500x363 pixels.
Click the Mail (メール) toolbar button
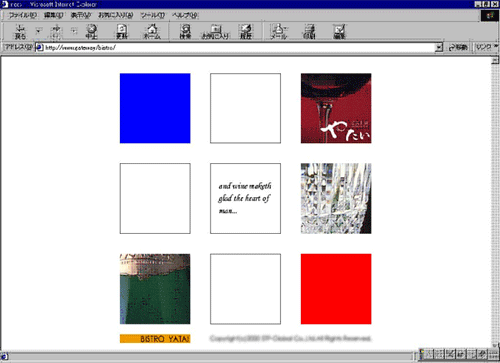(279, 32)
